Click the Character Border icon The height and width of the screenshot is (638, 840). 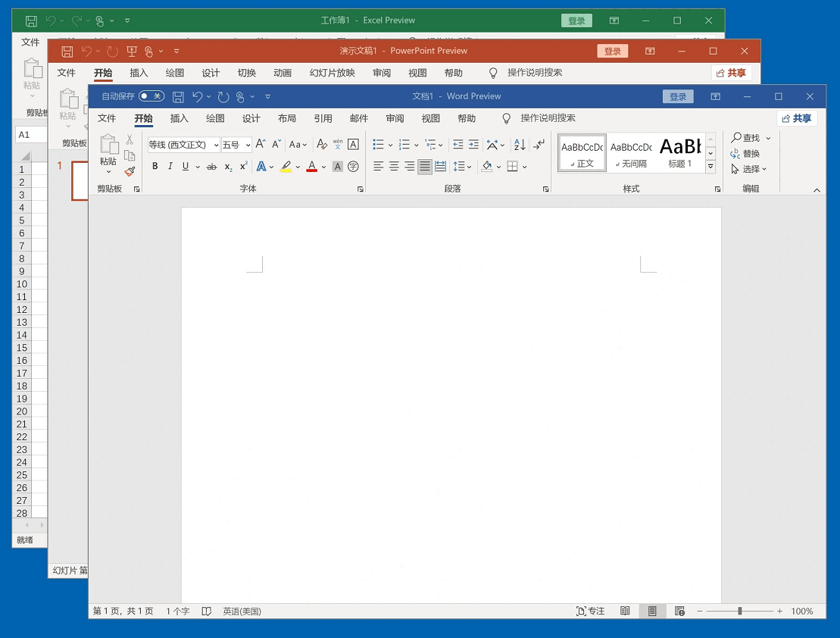pos(353,144)
